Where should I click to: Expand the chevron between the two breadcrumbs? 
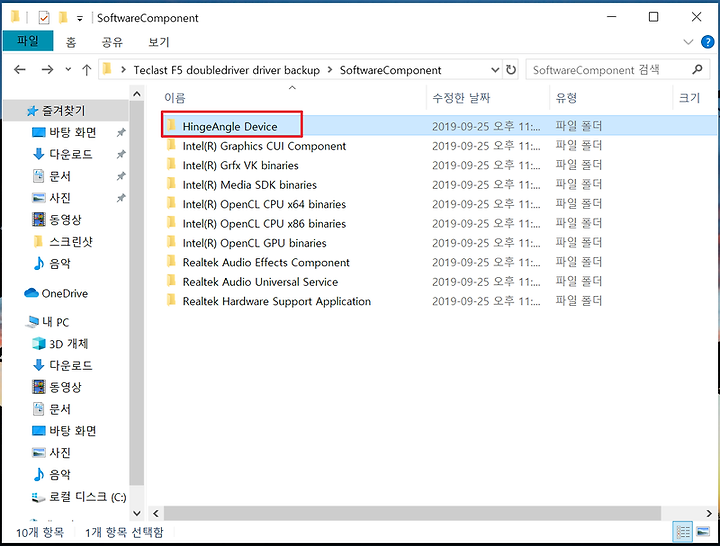pos(330,70)
